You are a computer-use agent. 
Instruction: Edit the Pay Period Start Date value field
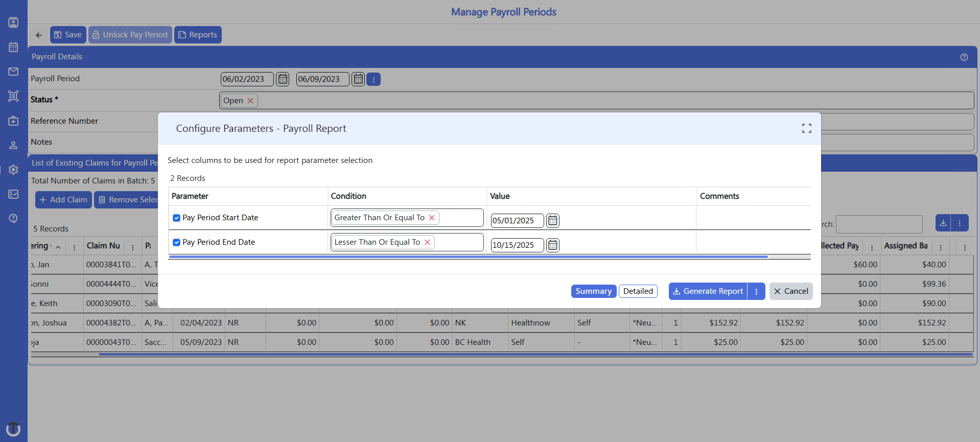[517, 221]
